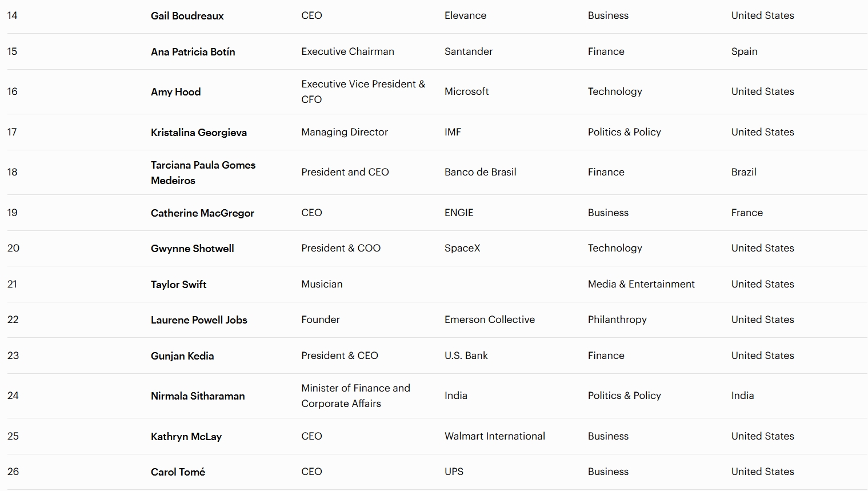Open Catherine MacGregor's profile
The width and height of the screenshot is (868, 491).
202,213
